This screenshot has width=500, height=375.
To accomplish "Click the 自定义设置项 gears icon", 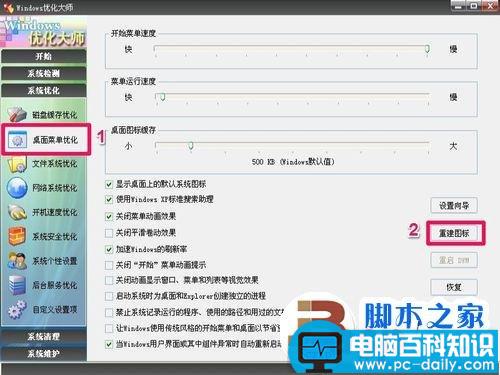I will (17, 309).
